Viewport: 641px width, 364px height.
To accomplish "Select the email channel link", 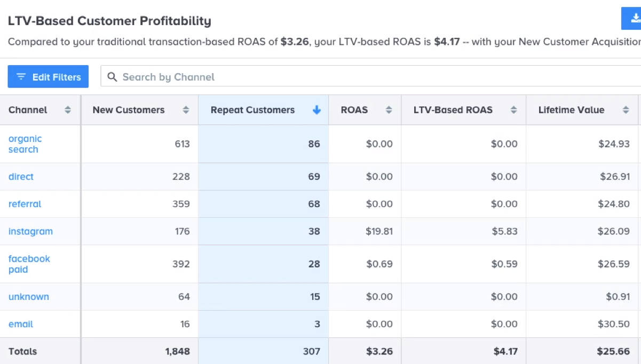I will point(21,324).
